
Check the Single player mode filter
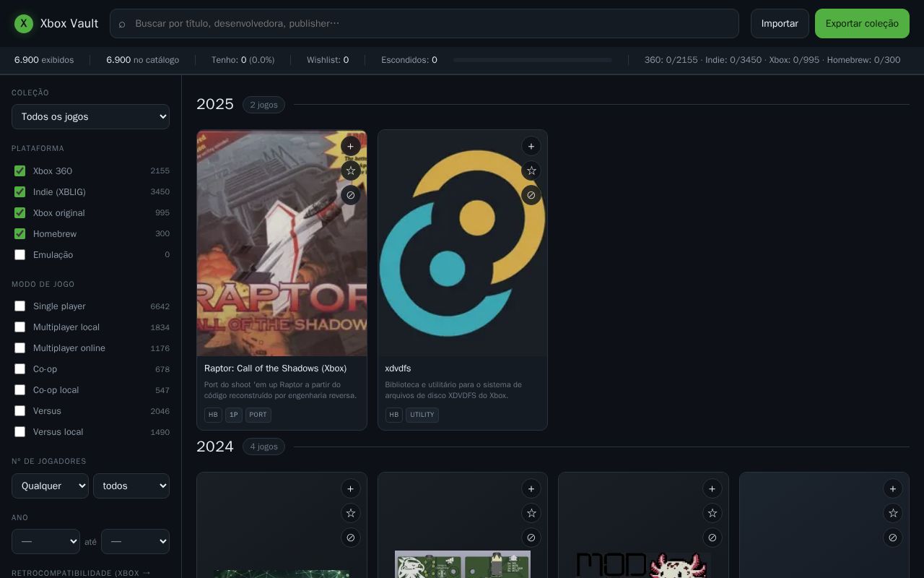(x=20, y=306)
